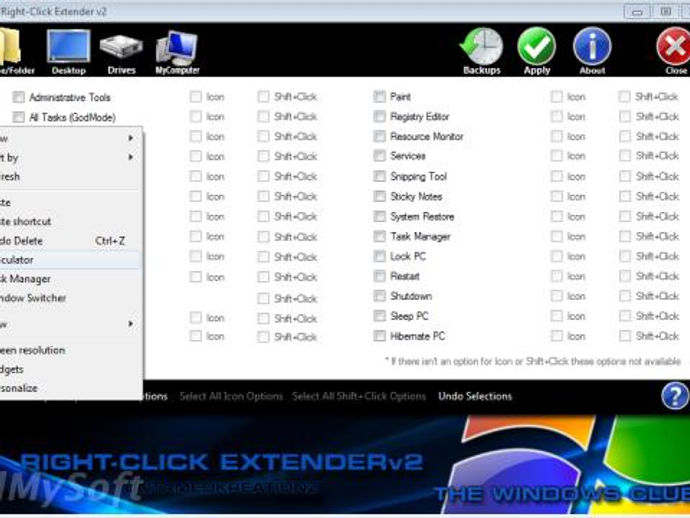The width and height of the screenshot is (690, 518).
Task: Expand the Sort by submenu arrow
Action: point(131,157)
